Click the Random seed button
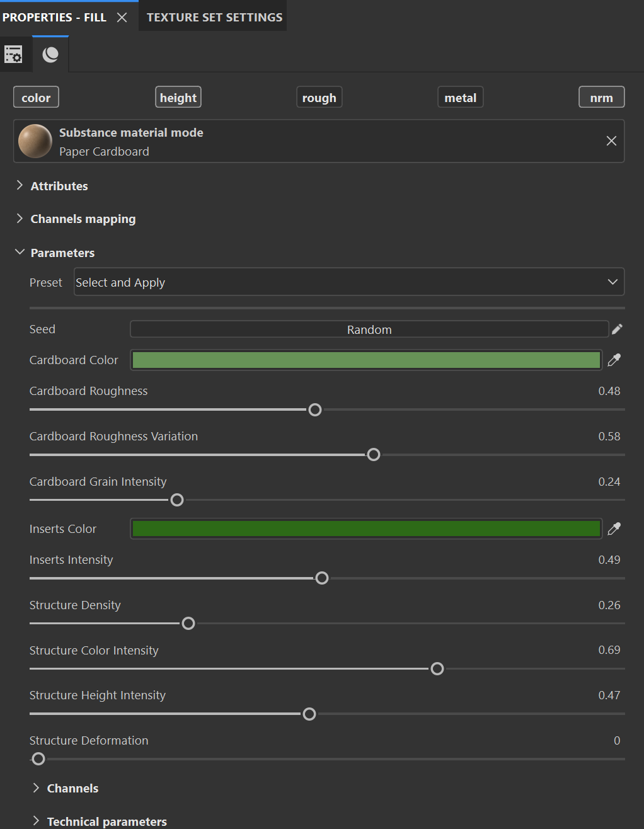The width and height of the screenshot is (644, 829). coord(369,329)
